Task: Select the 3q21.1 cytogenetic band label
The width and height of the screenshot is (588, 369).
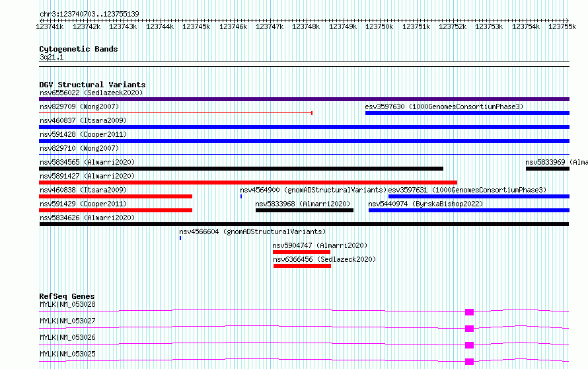Action: [x=52, y=57]
